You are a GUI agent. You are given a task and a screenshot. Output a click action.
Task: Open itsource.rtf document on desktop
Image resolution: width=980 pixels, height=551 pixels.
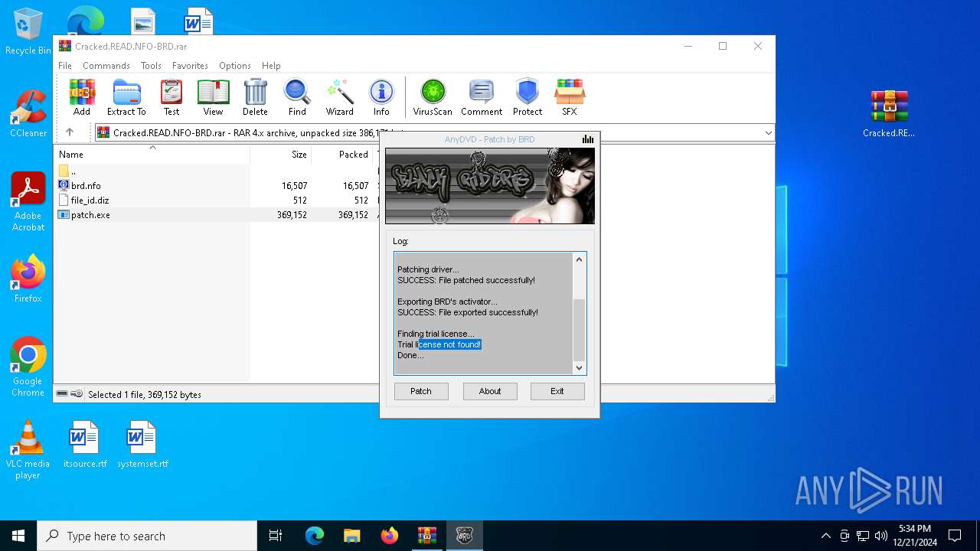coord(84,444)
